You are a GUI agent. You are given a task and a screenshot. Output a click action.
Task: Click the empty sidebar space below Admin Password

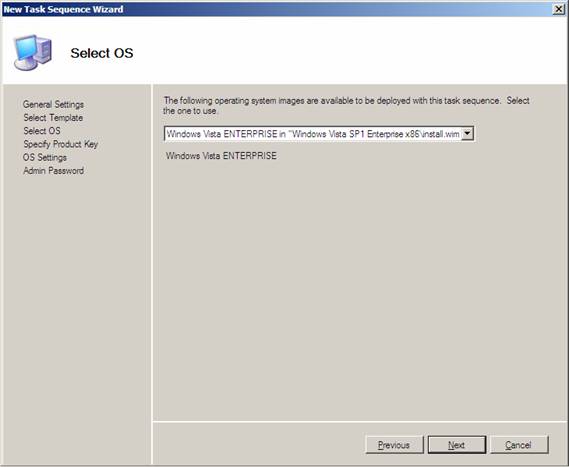click(x=76, y=319)
